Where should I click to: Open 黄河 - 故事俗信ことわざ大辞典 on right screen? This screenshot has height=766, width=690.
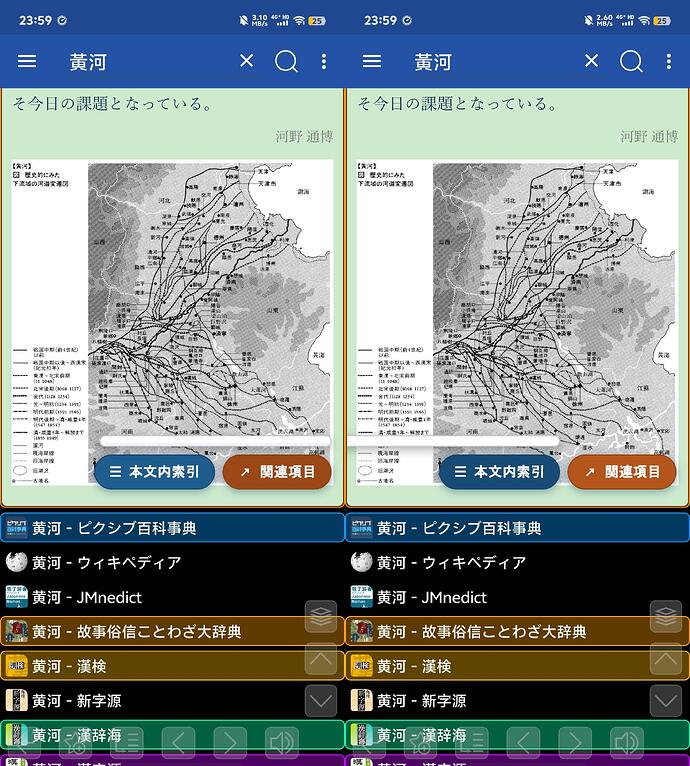[x=517, y=632]
